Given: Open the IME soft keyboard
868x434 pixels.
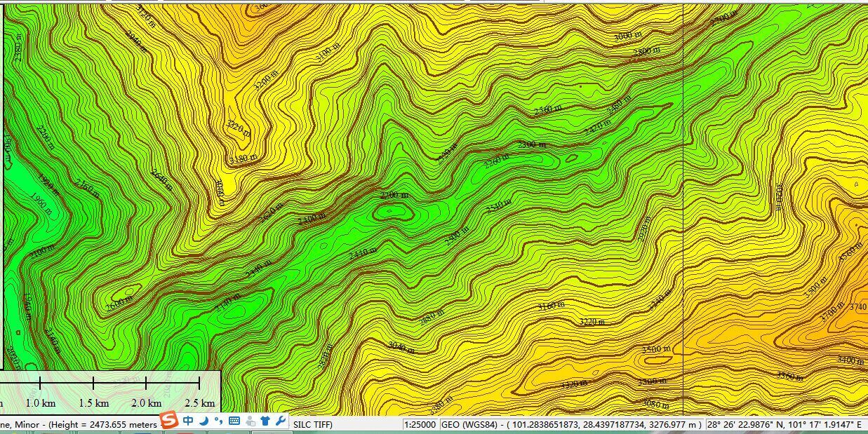Looking at the screenshot, I should click(234, 421).
